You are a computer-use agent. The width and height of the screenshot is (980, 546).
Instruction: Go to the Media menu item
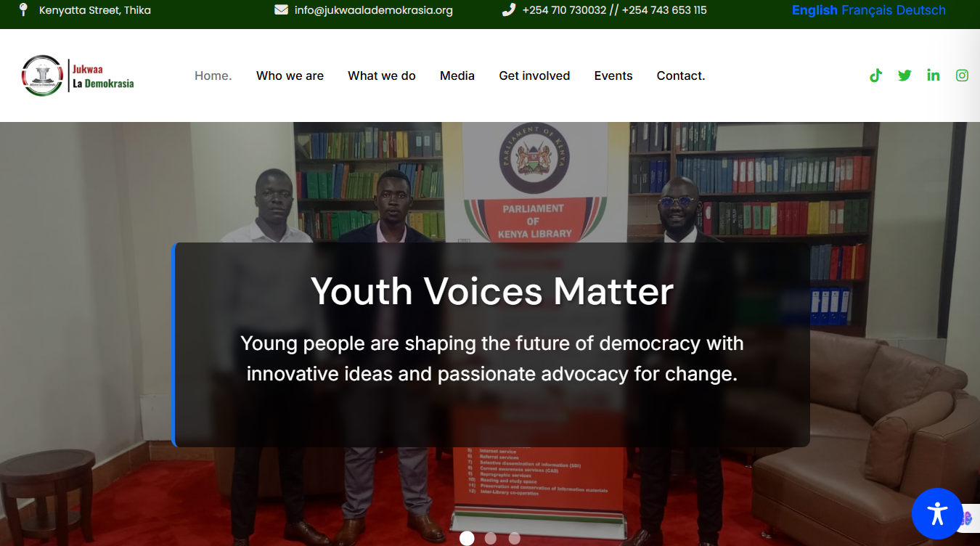click(x=457, y=76)
